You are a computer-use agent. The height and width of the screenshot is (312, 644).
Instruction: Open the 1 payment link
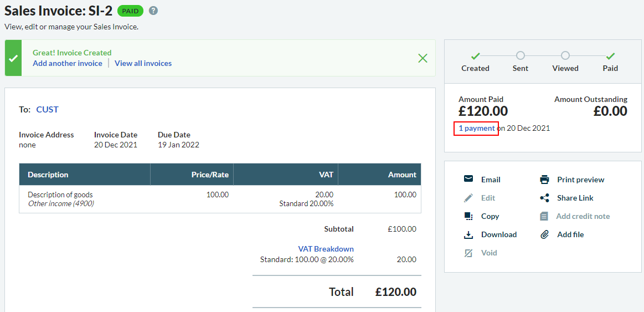click(477, 128)
